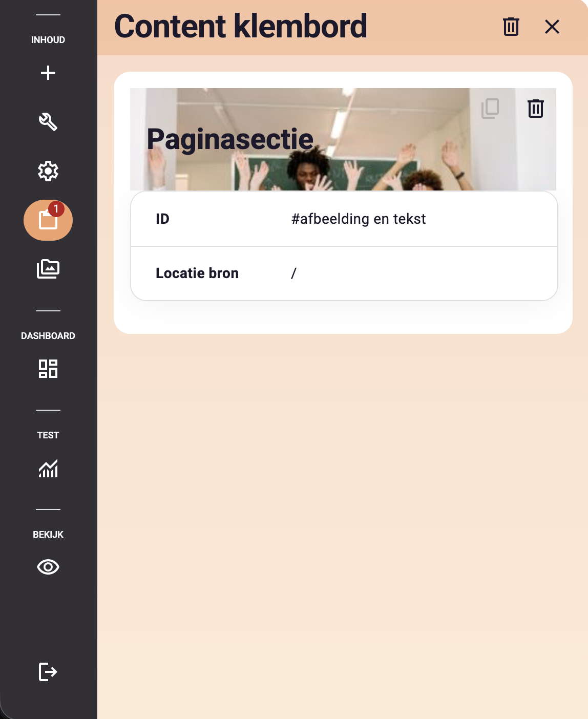Open the test analytics chart icon
The image size is (588, 719).
(x=48, y=468)
